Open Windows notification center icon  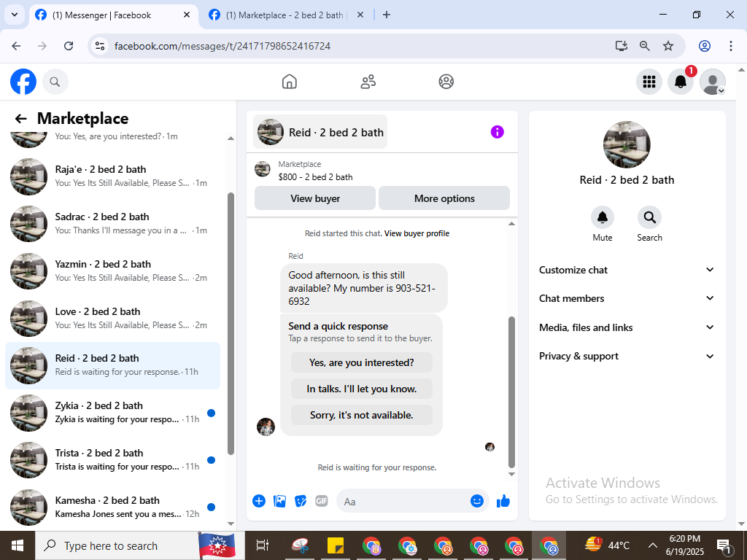(724, 545)
